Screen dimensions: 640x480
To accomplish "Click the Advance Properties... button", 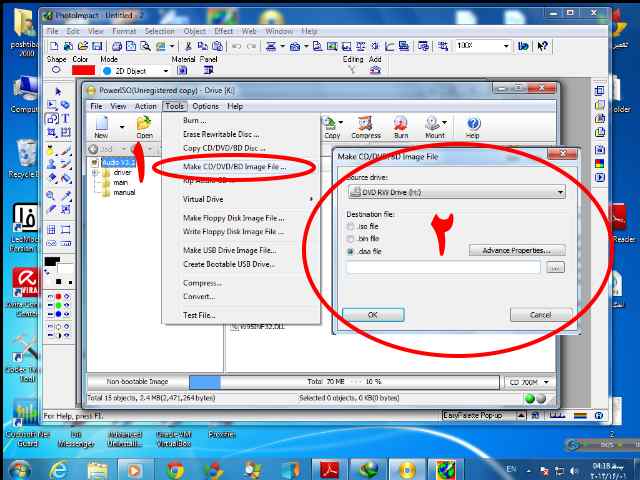I will [x=517, y=250].
